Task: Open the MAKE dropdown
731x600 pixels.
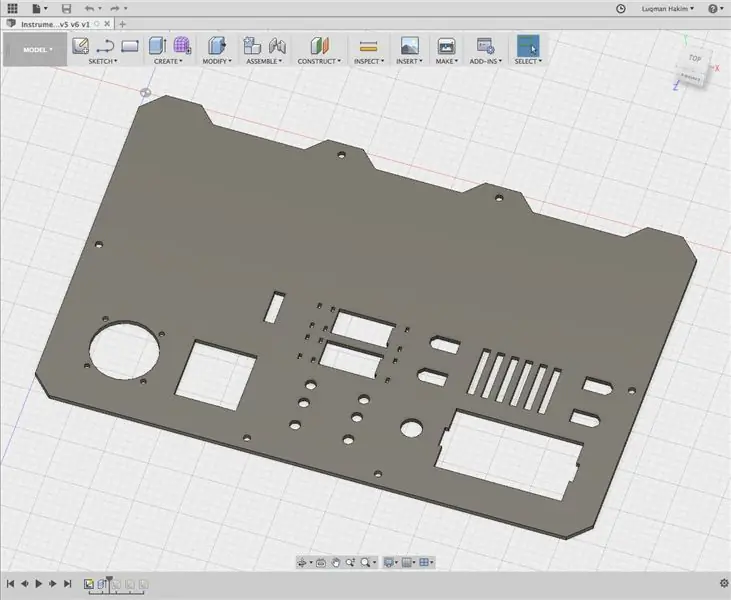Action: click(x=447, y=61)
